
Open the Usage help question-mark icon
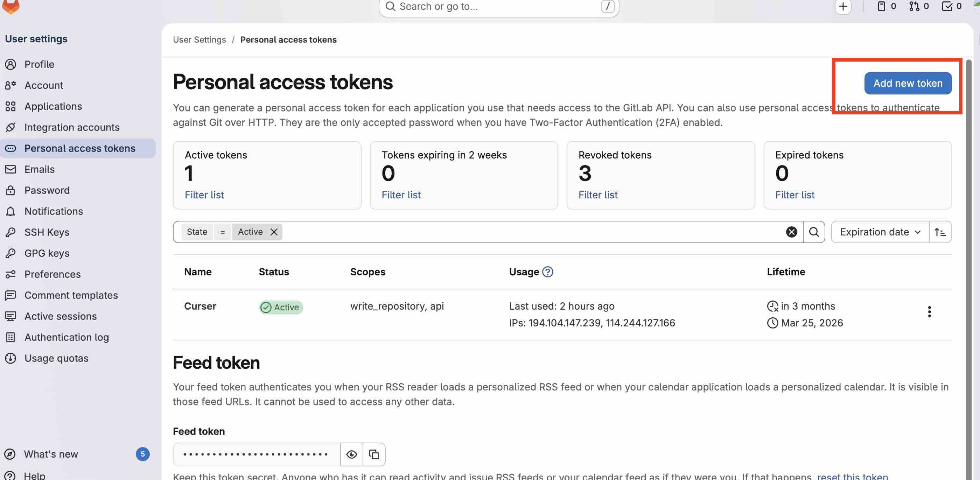point(547,272)
